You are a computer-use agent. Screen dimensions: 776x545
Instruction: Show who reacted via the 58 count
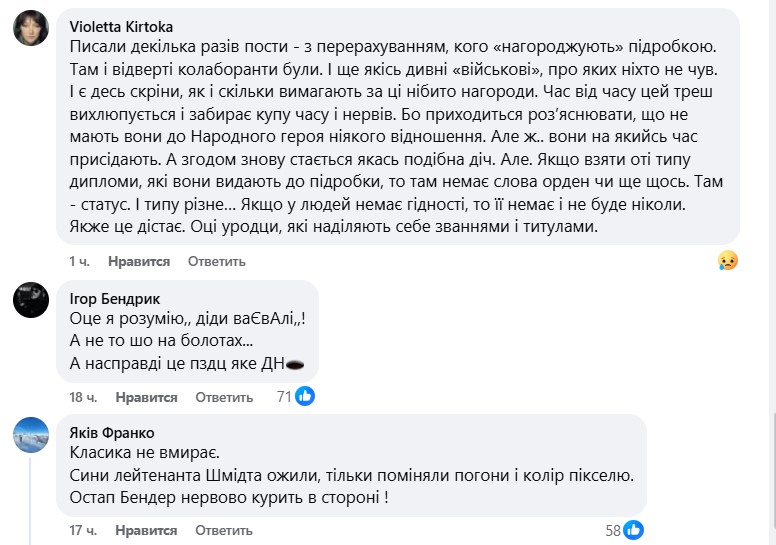[611, 530]
